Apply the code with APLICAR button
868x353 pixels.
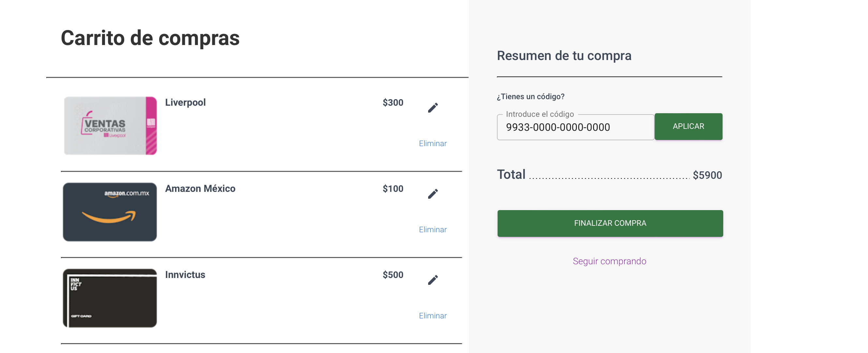click(688, 127)
